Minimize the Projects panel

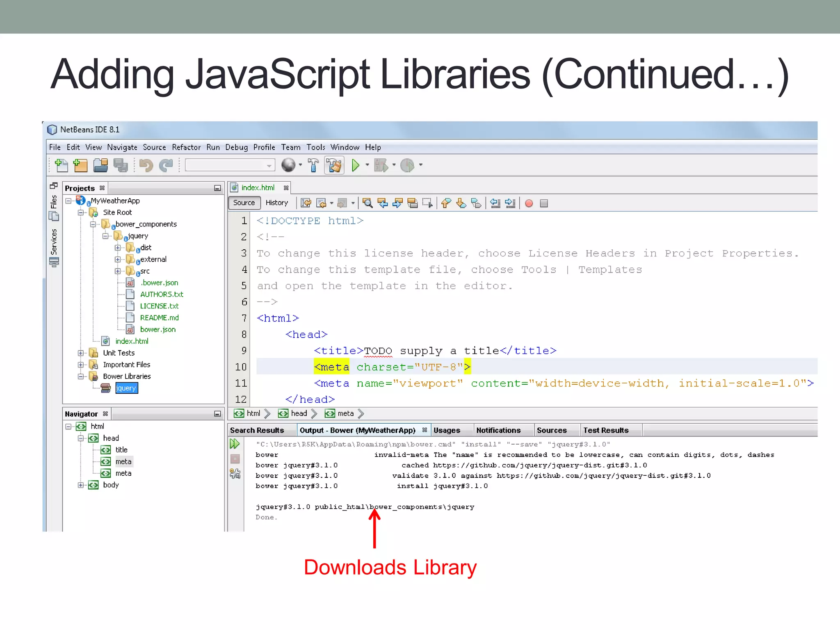217,188
